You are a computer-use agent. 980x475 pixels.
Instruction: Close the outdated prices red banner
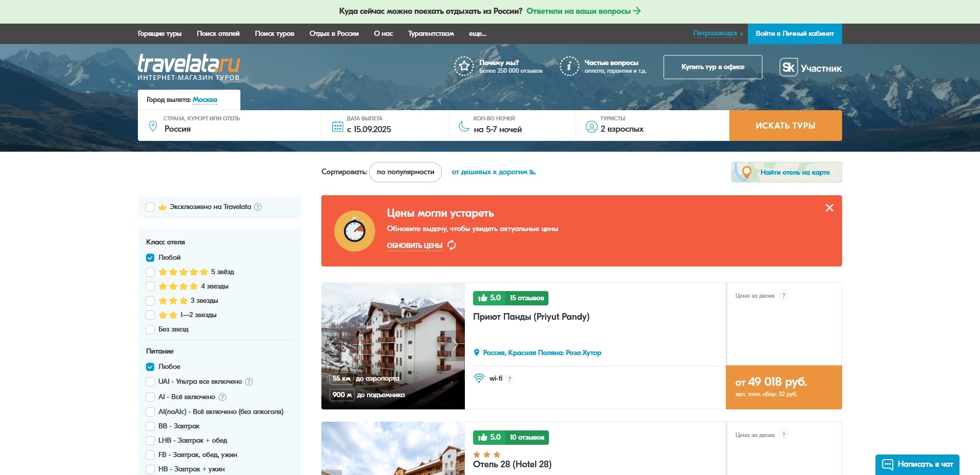tap(829, 208)
